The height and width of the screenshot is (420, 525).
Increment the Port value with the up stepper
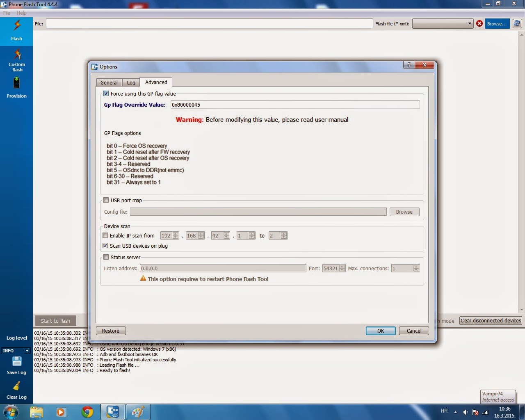(342, 266)
